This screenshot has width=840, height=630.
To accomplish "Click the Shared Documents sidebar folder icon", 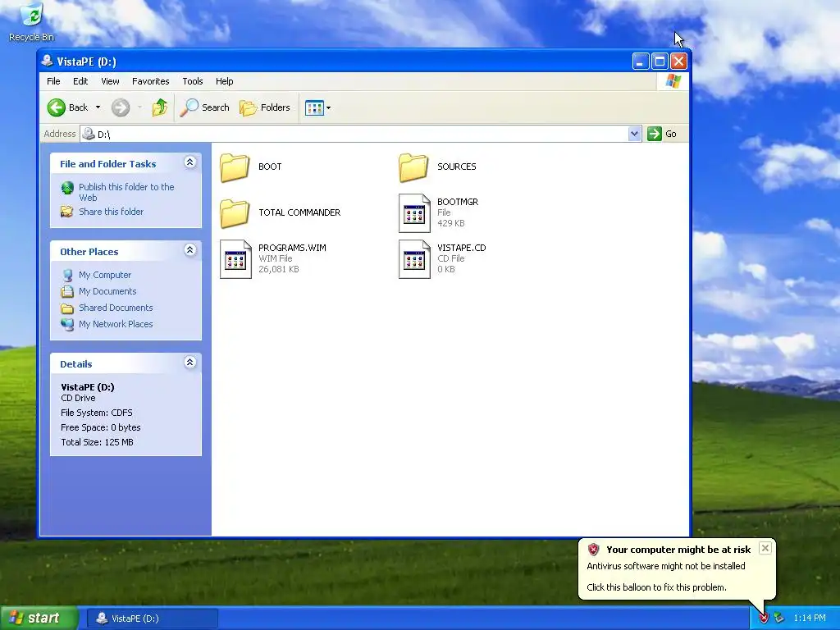I will tap(67, 308).
